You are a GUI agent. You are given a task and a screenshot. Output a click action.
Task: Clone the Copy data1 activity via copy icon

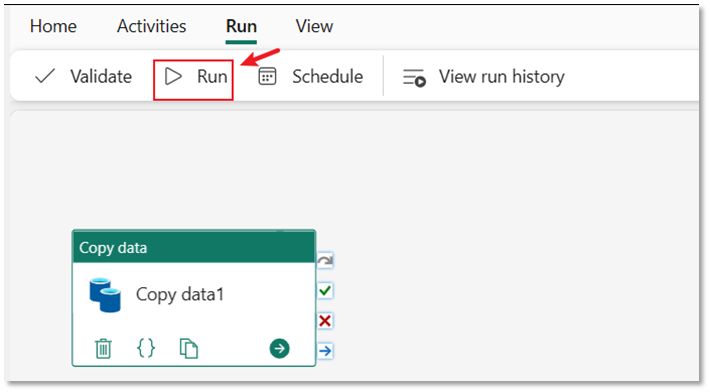click(x=189, y=349)
